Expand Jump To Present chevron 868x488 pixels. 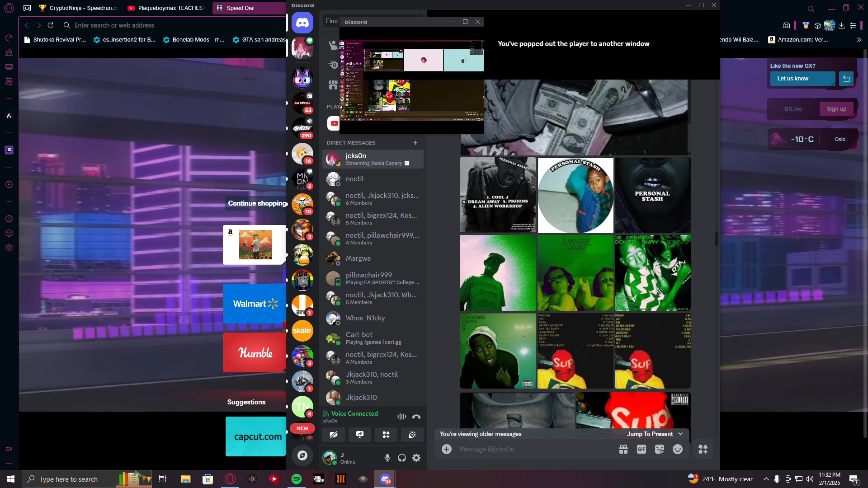[x=680, y=434]
